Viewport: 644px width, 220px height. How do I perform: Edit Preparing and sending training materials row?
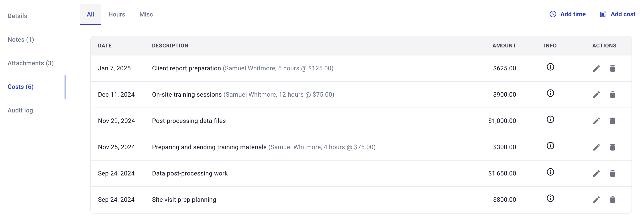click(596, 147)
